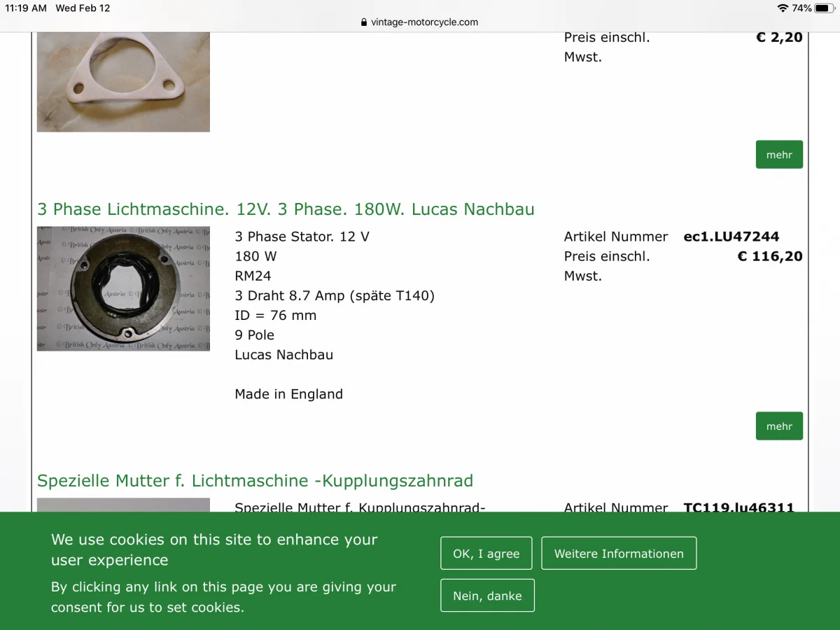Tap the lock icon in address bar
Image resolution: width=840 pixels, height=630 pixels.
364,22
